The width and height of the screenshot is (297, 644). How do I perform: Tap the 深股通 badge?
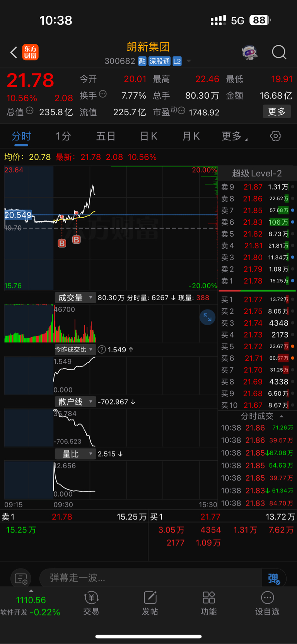coord(159,61)
